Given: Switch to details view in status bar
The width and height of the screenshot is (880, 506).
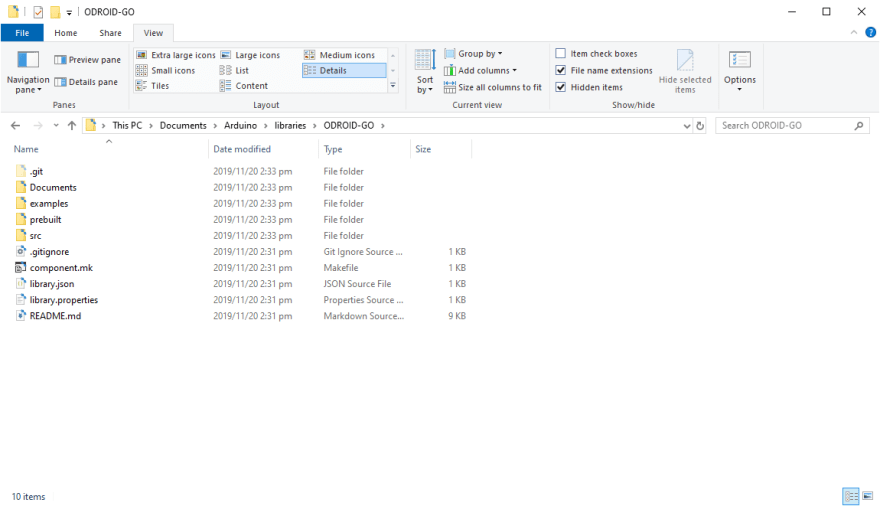Looking at the screenshot, I should pyautogui.click(x=851, y=496).
